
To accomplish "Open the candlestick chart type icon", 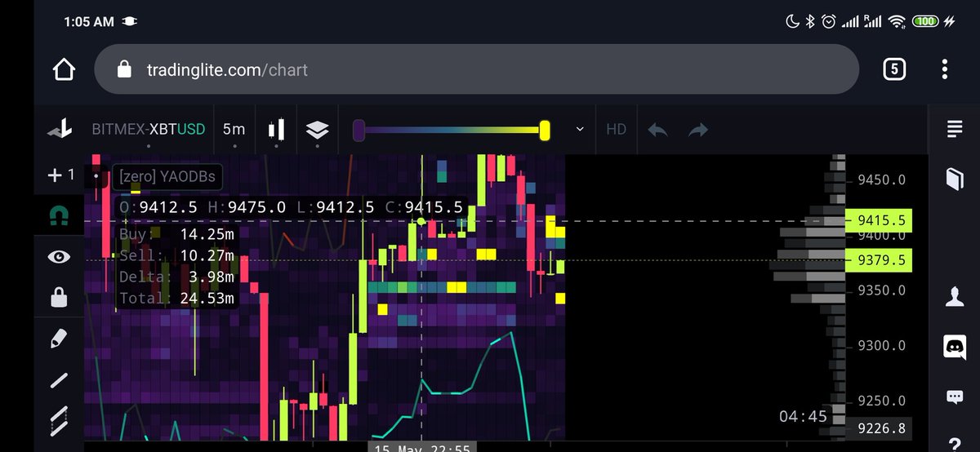I will pos(276,129).
